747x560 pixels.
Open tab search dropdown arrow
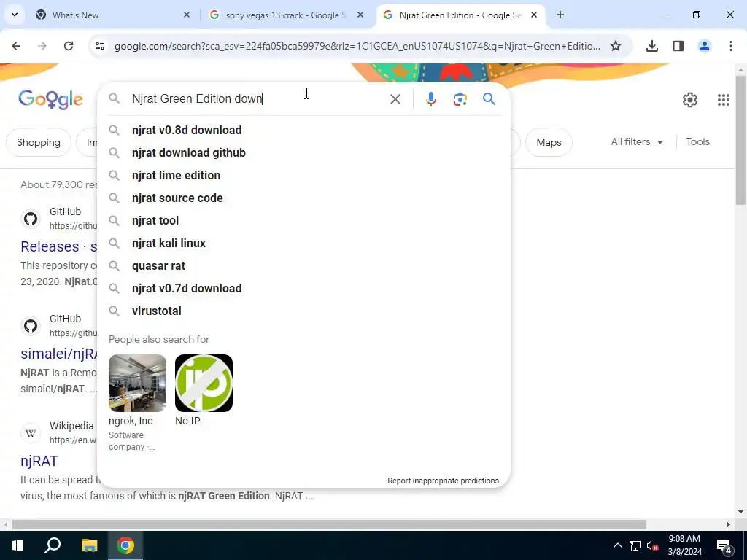pos(15,15)
